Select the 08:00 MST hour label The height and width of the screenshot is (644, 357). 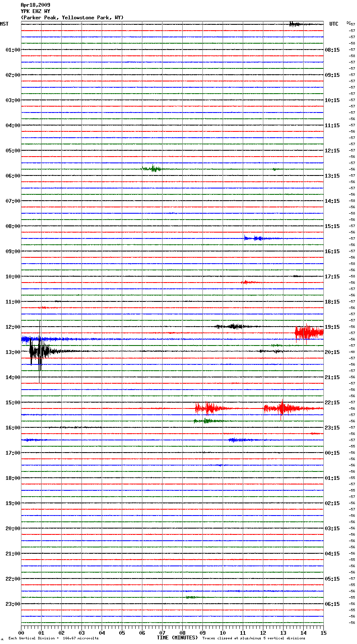coord(13,226)
